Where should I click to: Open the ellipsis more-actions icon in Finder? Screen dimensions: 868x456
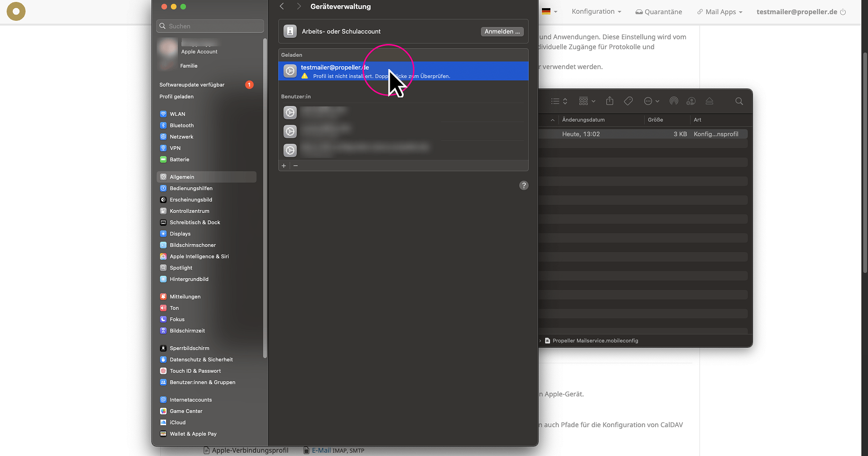(649, 101)
